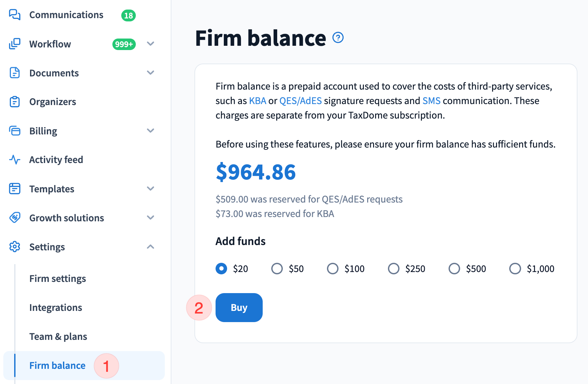This screenshot has height=384, width=588.
Task: Click the Growth solutions tag icon
Action: (15, 218)
